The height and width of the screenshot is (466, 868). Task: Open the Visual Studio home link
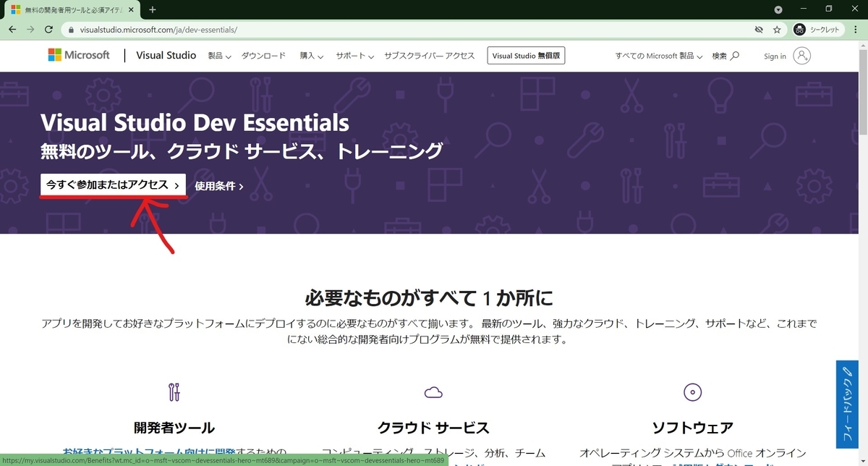166,55
